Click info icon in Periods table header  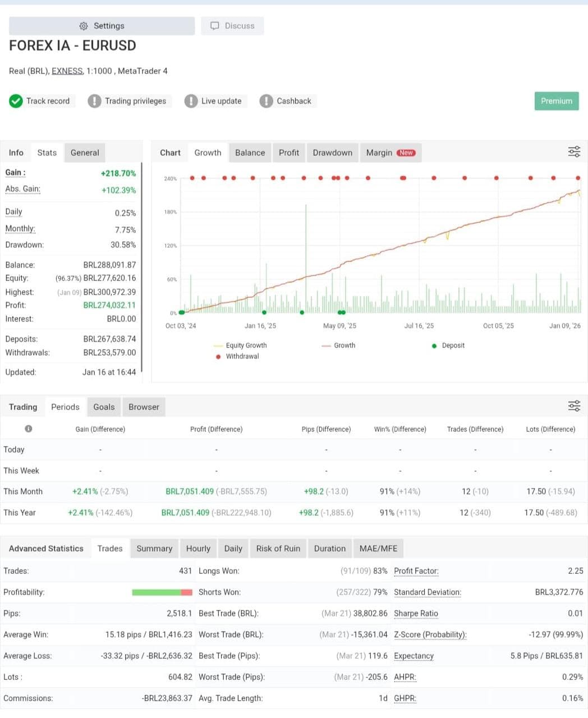click(x=28, y=429)
